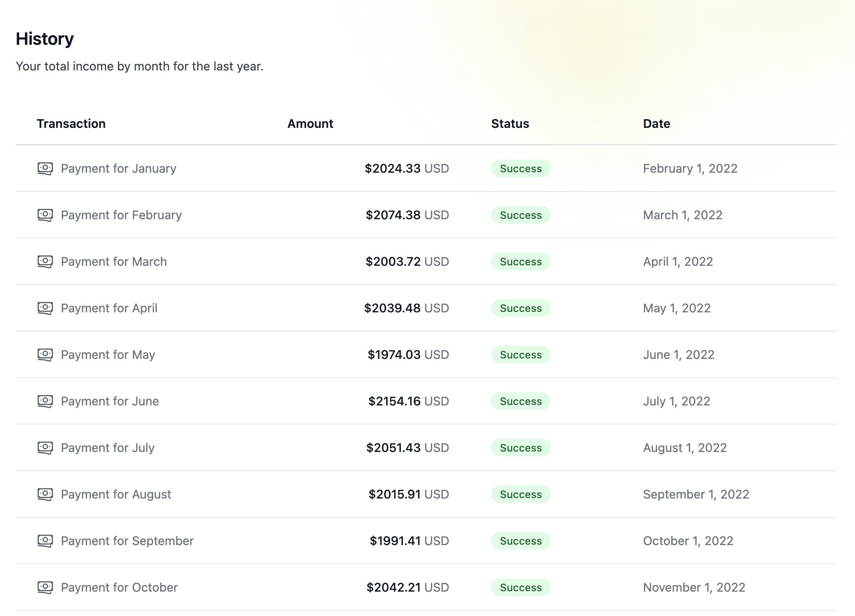Click the $2154.16 USD amount value
The height and width of the screenshot is (616, 855).
[x=408, y=401]
